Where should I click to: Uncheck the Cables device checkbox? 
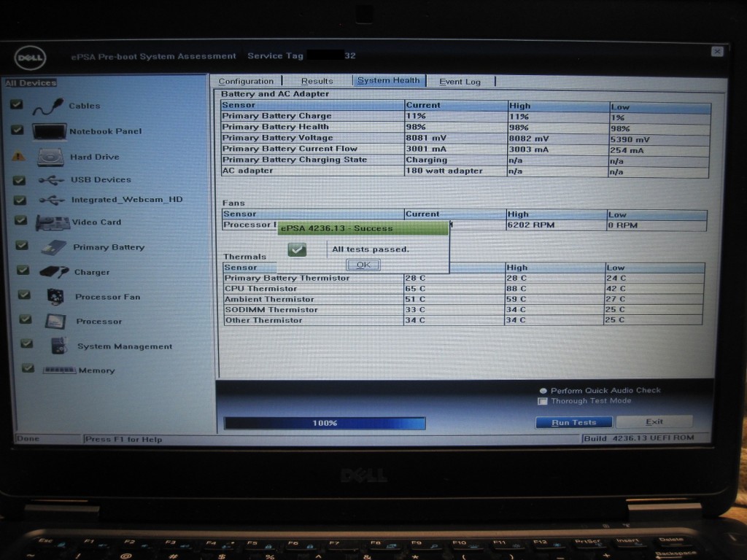tap(17, 104)
